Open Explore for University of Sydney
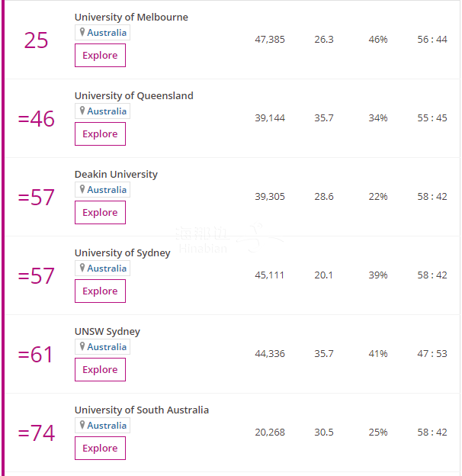462x476 pixels. click(x=100, y=291)
